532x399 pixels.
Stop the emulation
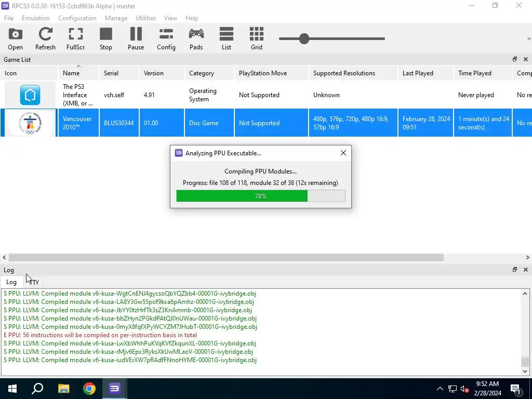pos(106,38)
